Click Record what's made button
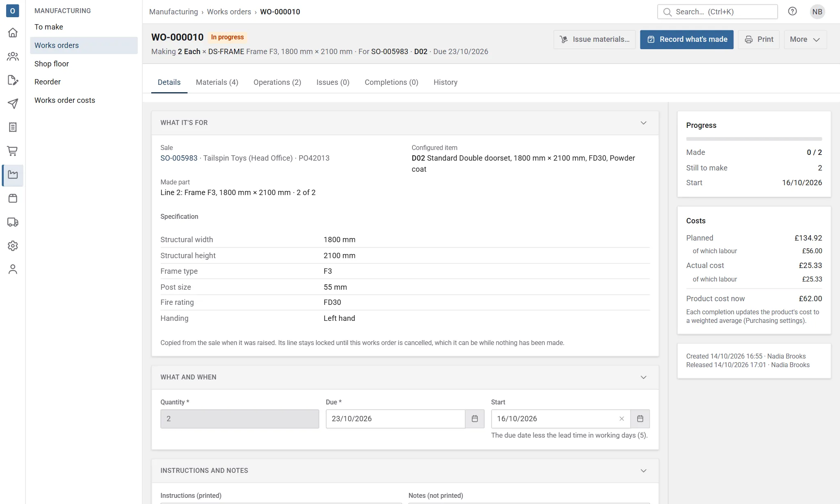Image resolution: width=840 pixels, height=504 pixels. pos(687,39)
